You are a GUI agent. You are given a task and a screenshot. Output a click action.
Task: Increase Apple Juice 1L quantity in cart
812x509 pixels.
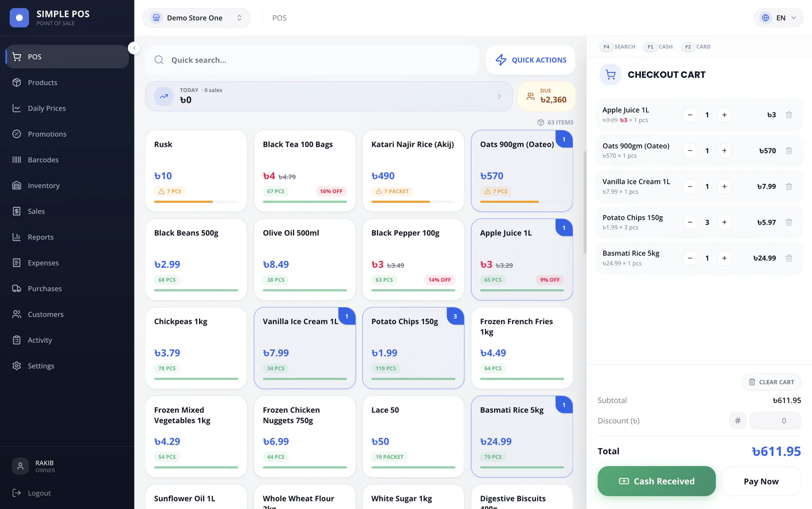(x=724, y=115)
